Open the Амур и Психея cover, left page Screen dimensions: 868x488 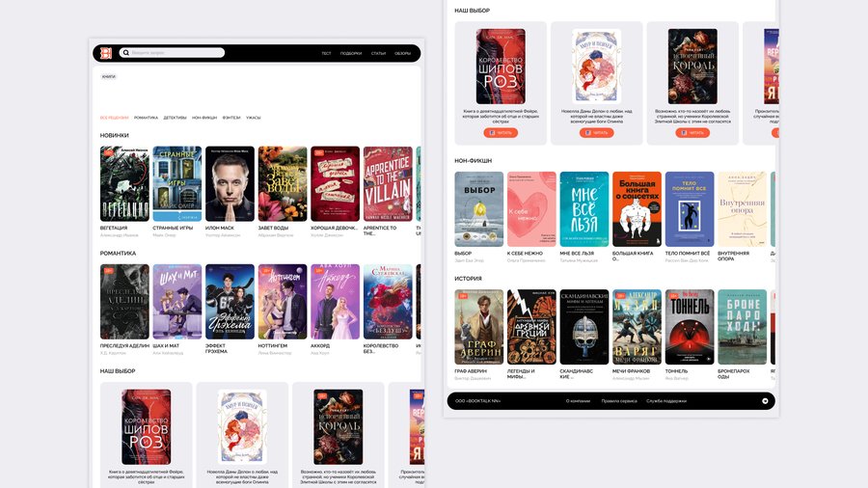click(x=242, y=426)
